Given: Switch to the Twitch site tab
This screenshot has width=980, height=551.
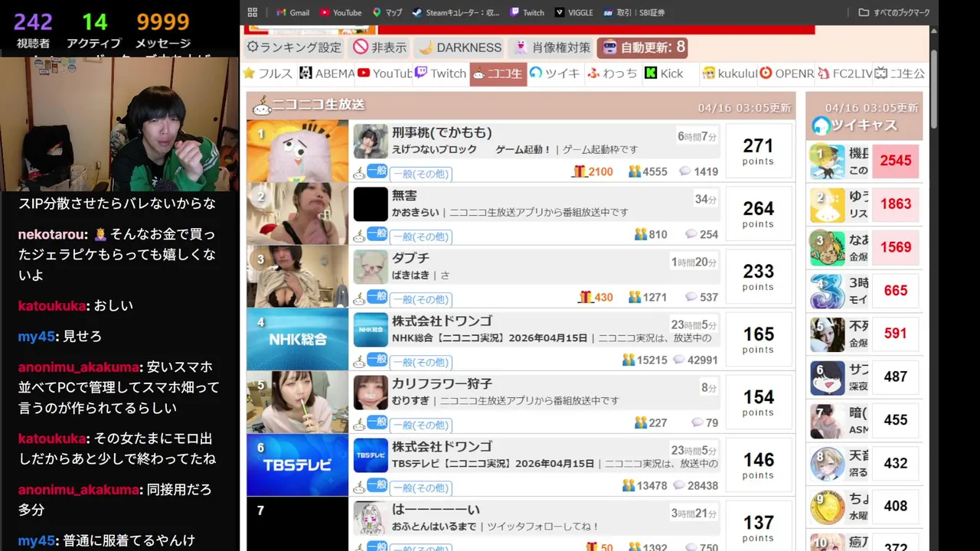Looking at the screenshot, I should 441,73.
